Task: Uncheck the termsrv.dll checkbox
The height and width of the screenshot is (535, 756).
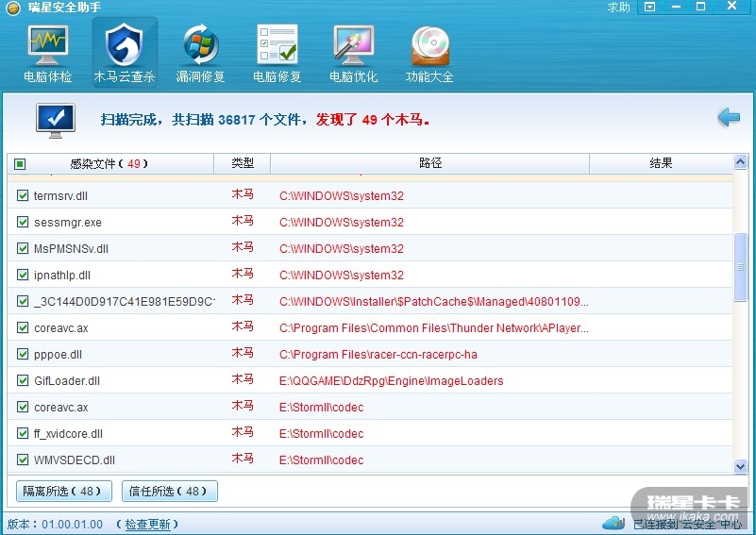Action: [22, 195]
